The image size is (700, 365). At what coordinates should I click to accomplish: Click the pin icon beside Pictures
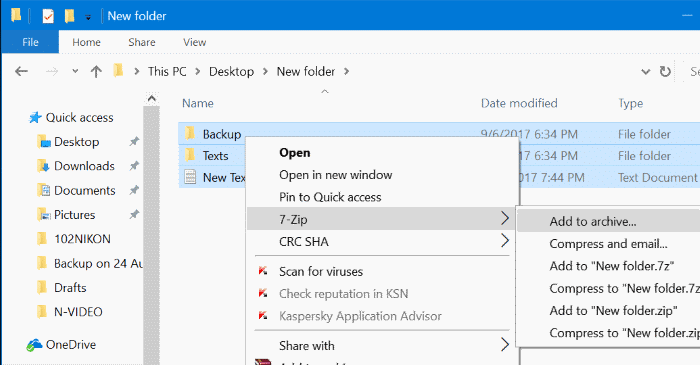tap(134, 215)
